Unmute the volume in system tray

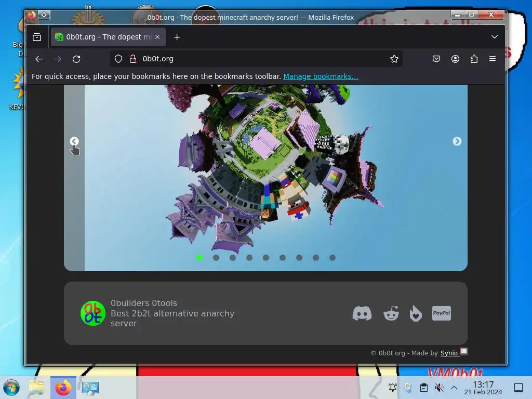[x=440, y=387]
